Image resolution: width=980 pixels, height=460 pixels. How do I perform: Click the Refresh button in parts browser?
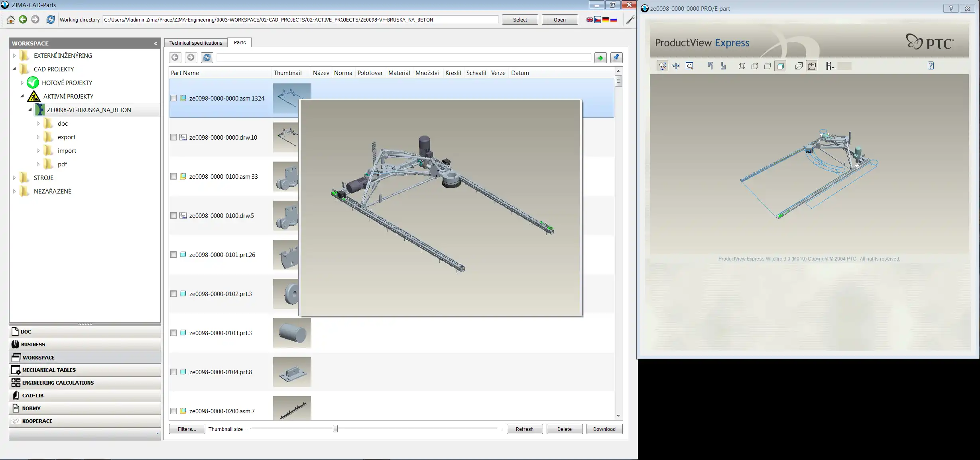[x=524, y=429]
